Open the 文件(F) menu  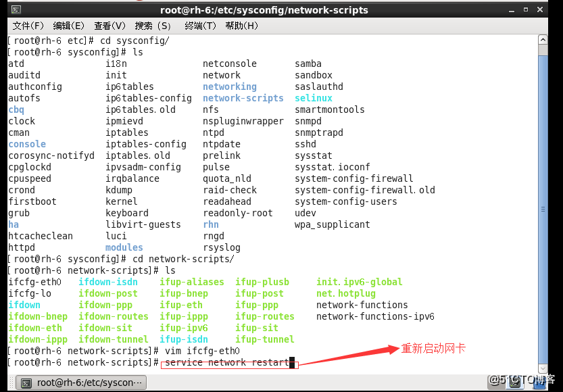(x=28, y=26)
